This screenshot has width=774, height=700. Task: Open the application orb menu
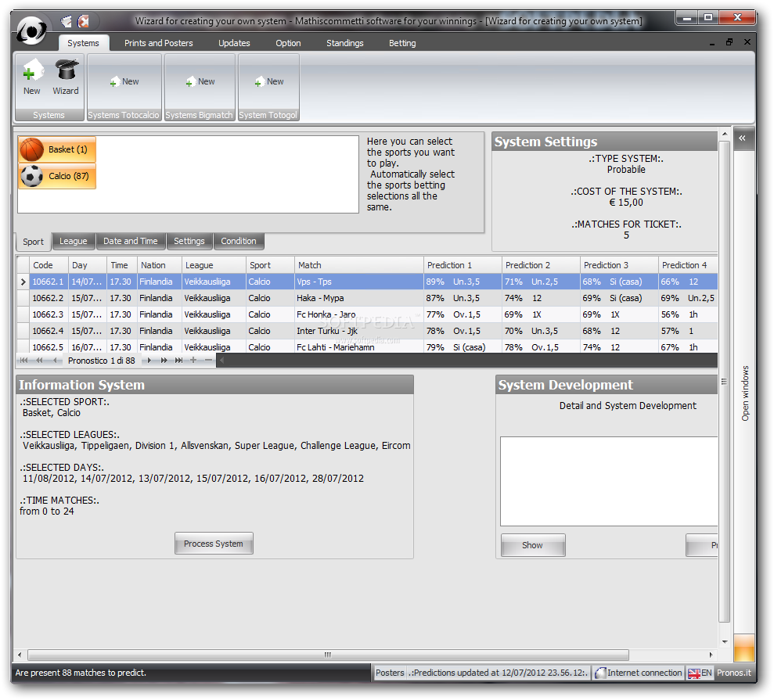[31, 31]
